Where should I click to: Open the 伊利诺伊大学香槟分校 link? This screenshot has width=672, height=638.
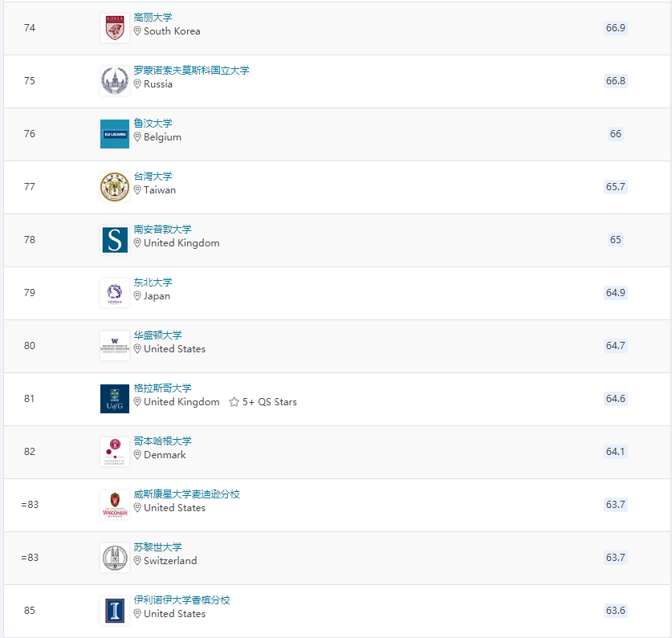[x=181, y=600]
